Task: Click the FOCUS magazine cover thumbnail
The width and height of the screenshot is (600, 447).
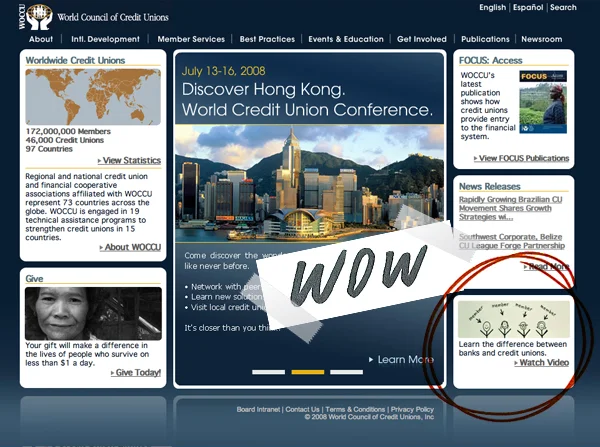Action: (x=543, y=102)
